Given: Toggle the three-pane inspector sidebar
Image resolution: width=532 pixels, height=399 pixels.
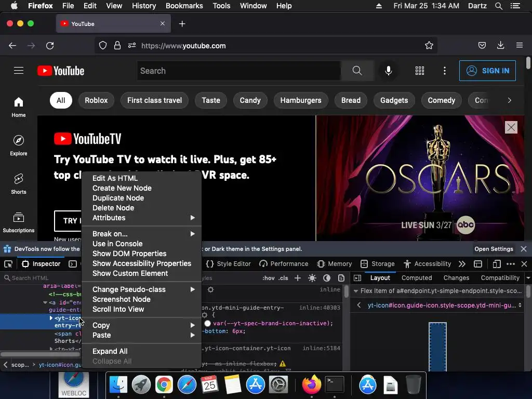Looking at the screenshot, I should 357,278.
